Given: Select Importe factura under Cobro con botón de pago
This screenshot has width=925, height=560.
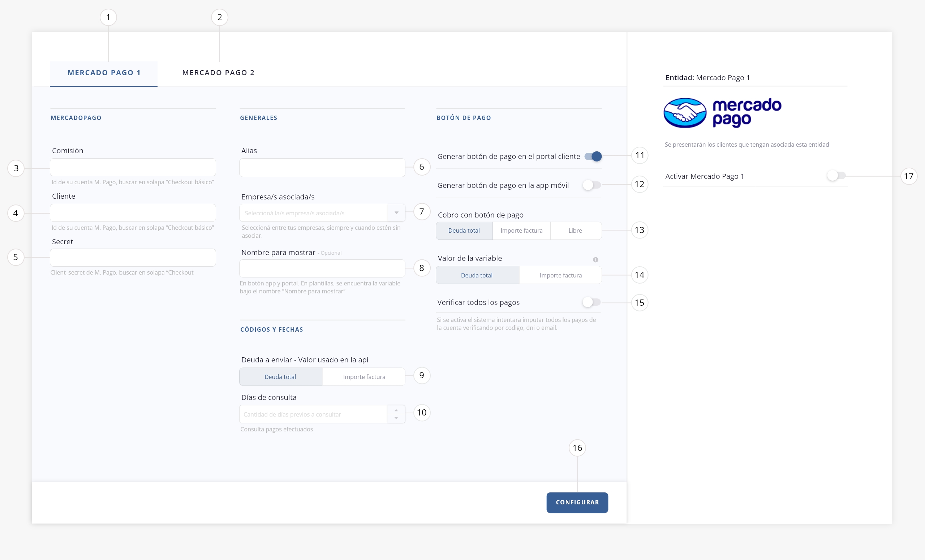Looking at the screenshot, I should coord(521,231).
